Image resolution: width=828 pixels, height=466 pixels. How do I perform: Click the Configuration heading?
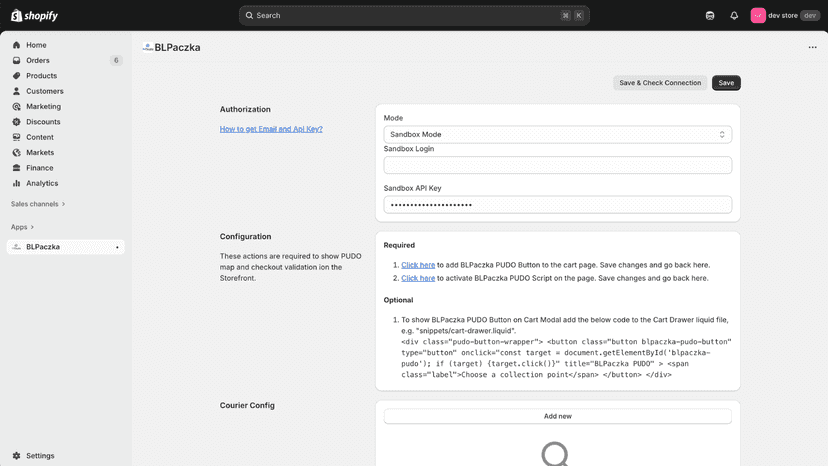(246, 237)
